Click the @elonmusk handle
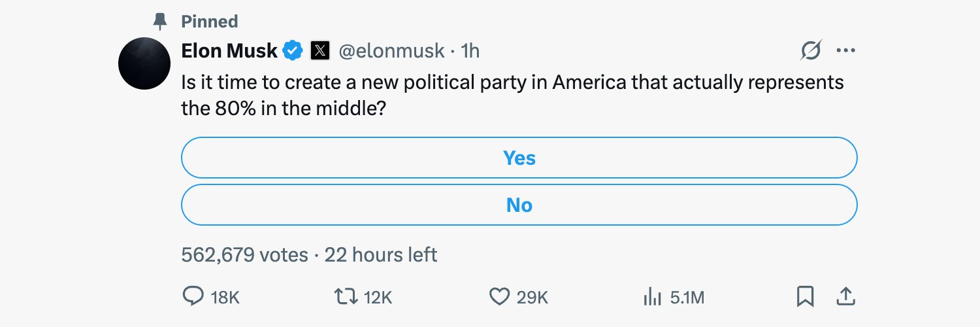This screenshot has width=980, height=327. point(391,50)
